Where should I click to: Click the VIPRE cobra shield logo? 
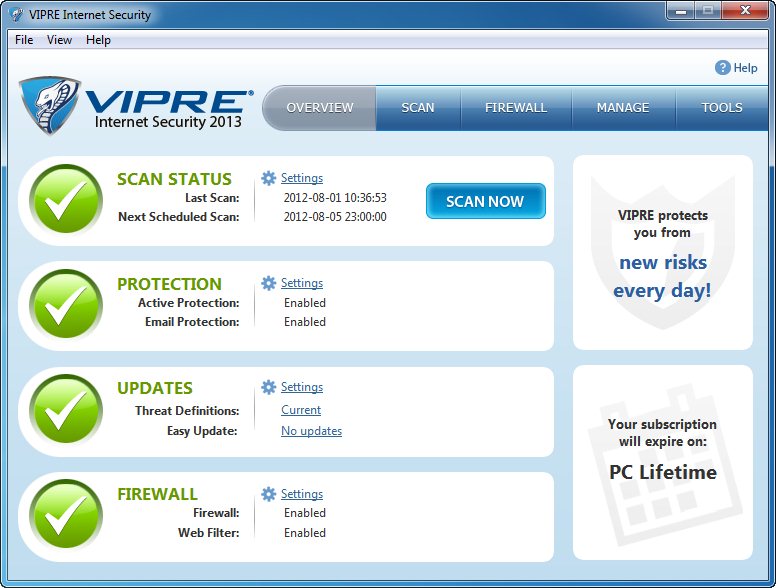pyautogui.click(x=49, y=105)
